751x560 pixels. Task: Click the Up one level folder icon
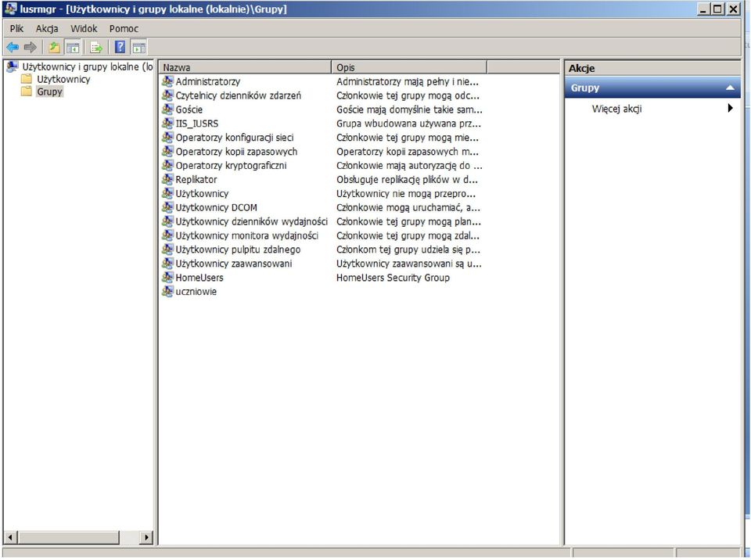click(x=54, y=47)
